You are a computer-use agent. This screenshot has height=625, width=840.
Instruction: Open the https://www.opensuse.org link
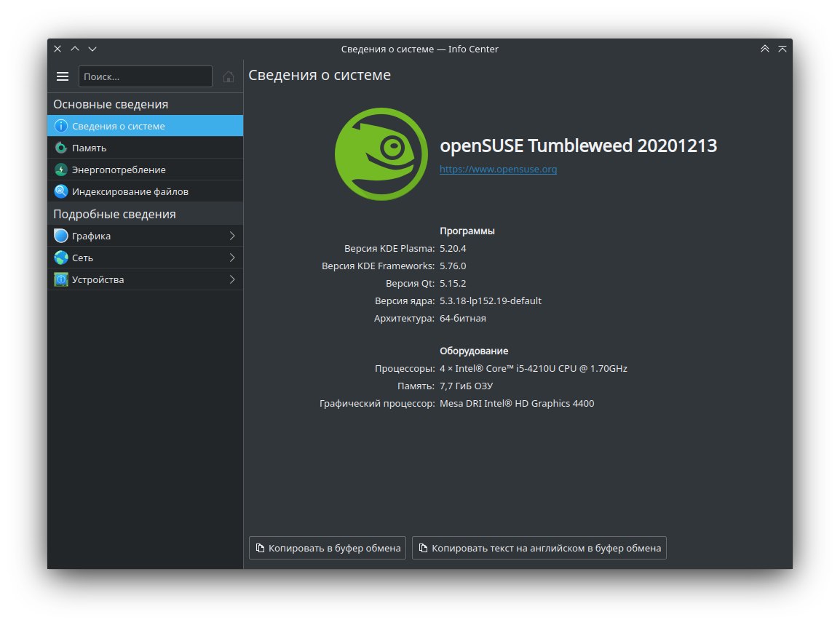pos(498,170)
